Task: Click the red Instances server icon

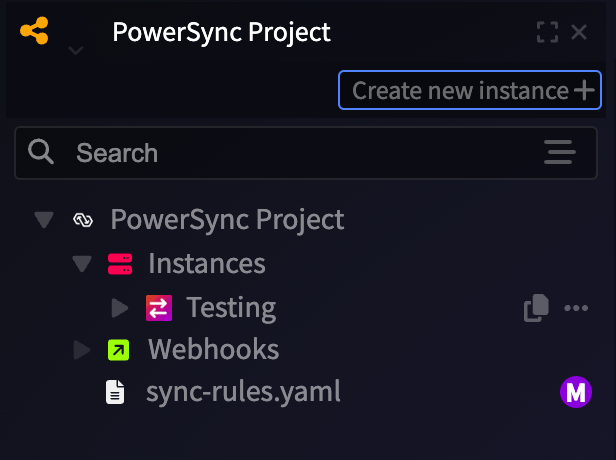Action: coord(120,264)
